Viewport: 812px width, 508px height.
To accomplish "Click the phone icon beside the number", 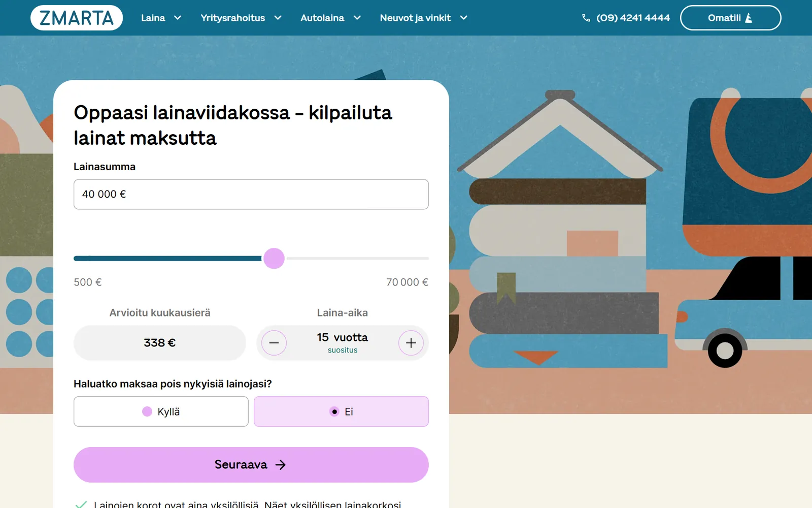I will tap(586, 18).
